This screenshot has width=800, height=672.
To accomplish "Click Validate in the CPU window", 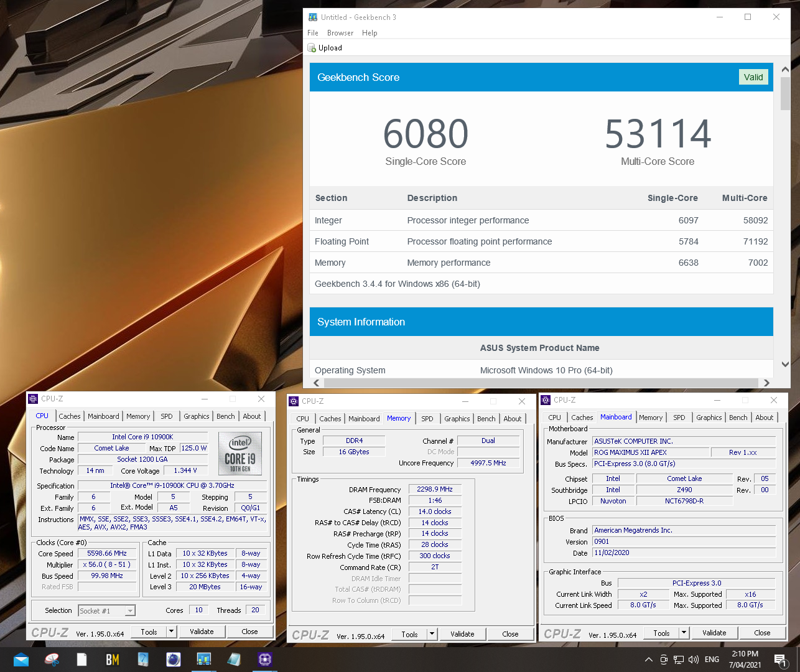I will 202,632.
